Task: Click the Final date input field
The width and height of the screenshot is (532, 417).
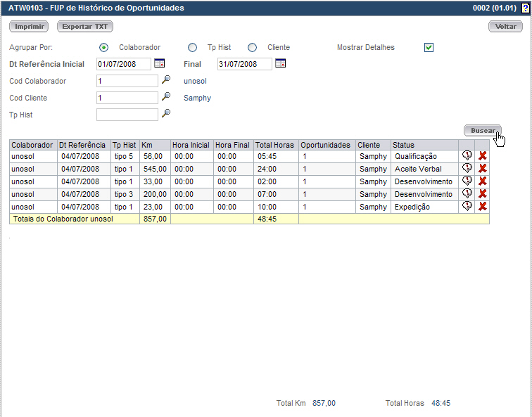Action: [244, 65]
